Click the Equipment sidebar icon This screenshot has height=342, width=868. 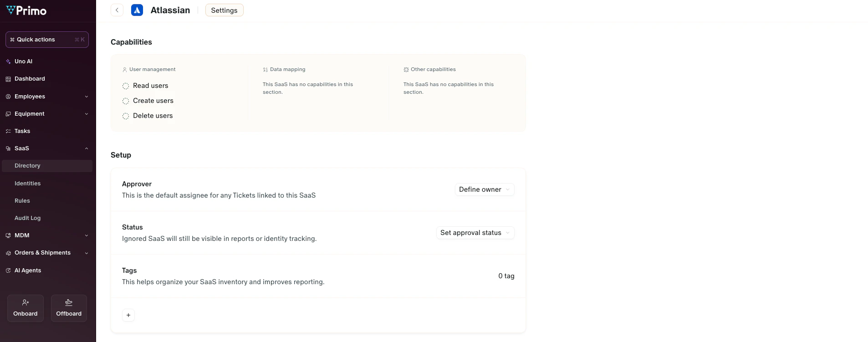(8, 114)
